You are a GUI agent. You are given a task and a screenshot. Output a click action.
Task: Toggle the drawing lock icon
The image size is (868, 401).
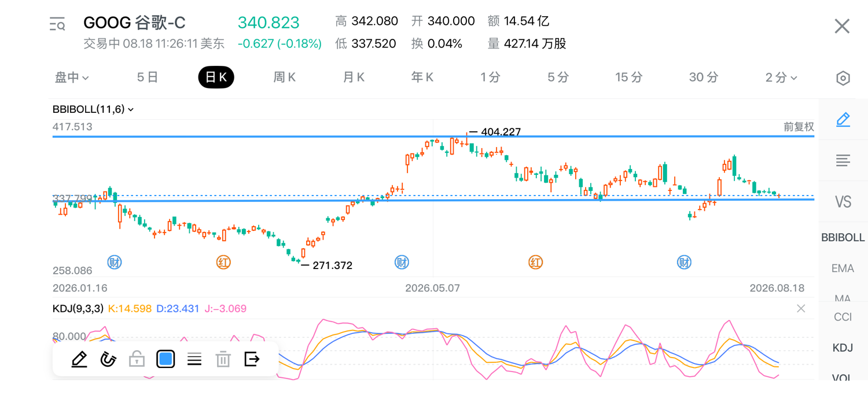tap(137, 359)
